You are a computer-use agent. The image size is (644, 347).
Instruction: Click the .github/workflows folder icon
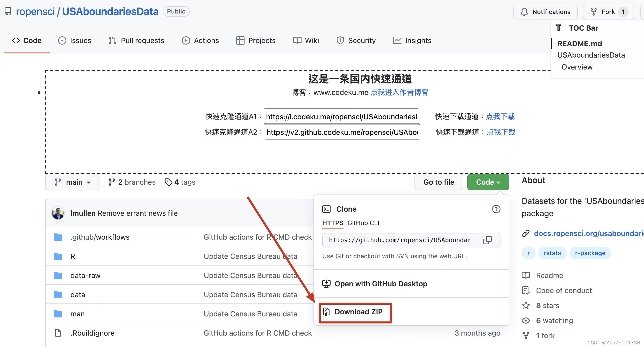click(58, 237)
